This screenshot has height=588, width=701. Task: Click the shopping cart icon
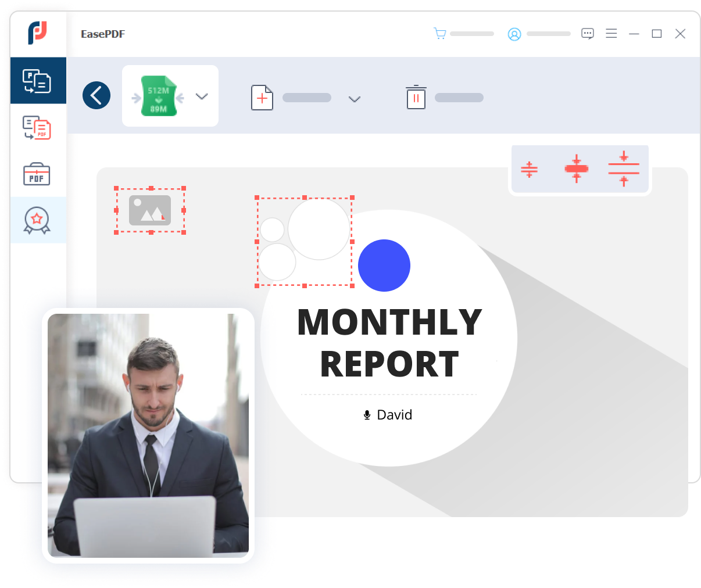tap(440, 33)
